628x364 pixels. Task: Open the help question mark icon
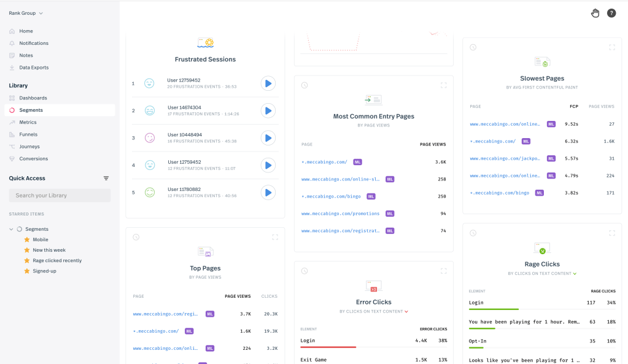611,13
